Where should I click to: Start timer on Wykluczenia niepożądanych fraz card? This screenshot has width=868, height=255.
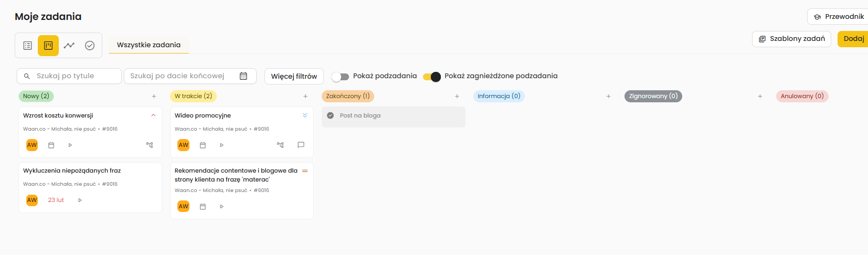[80, 200]
